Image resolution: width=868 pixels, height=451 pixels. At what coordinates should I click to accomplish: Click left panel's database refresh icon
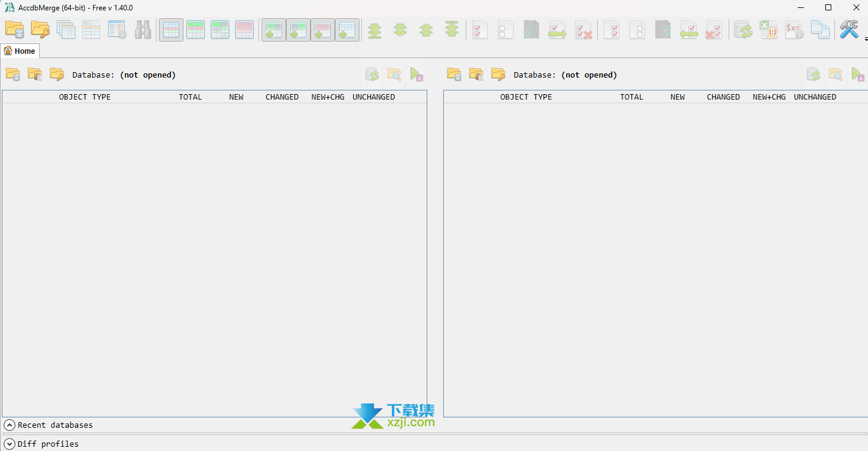click(x=372, y=75)
